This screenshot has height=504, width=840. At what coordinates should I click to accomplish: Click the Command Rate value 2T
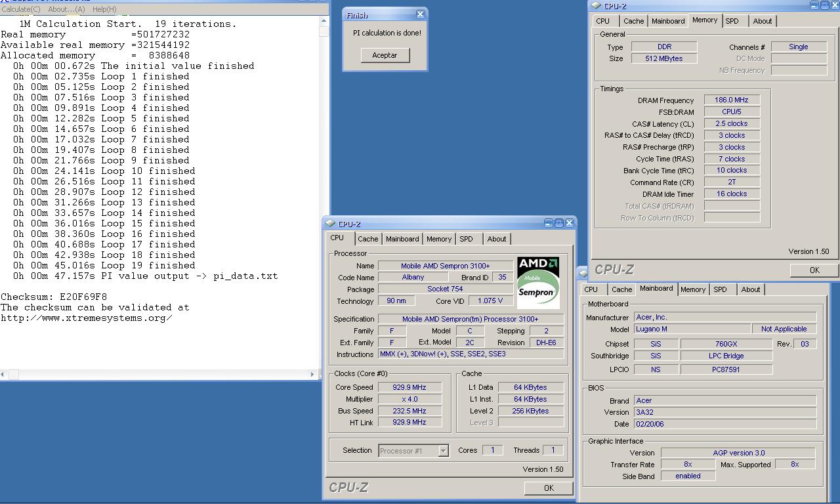point(732,182)
